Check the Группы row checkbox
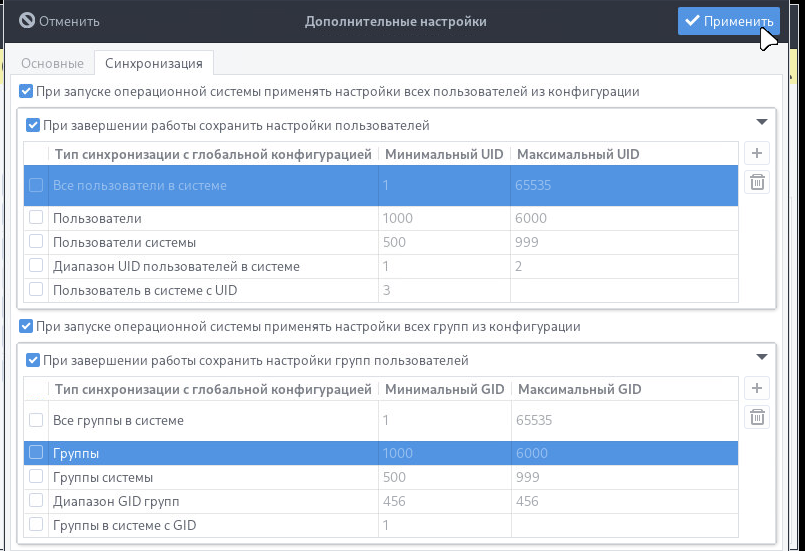The width and height of the screenshot is (805, 551). (36, 452)
